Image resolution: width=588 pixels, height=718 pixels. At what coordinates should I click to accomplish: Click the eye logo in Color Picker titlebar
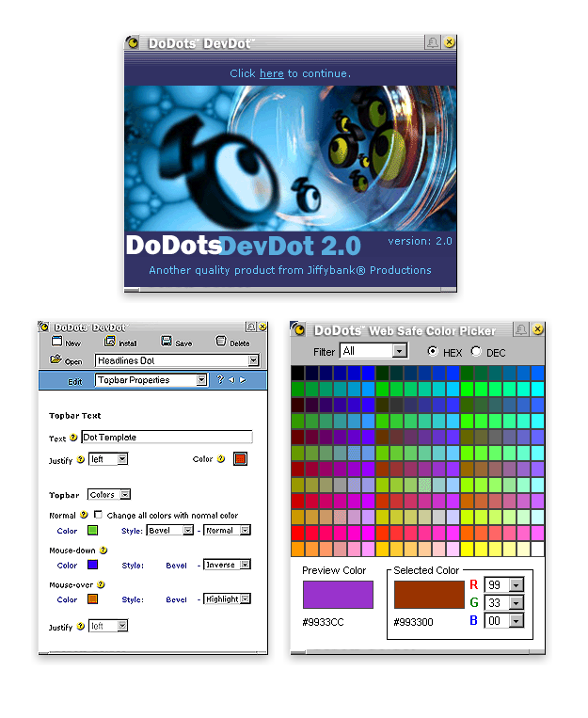click(298, 328)
